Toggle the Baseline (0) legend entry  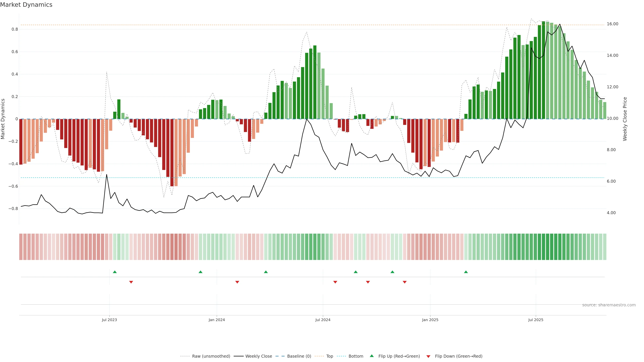[x=299, y=356]
